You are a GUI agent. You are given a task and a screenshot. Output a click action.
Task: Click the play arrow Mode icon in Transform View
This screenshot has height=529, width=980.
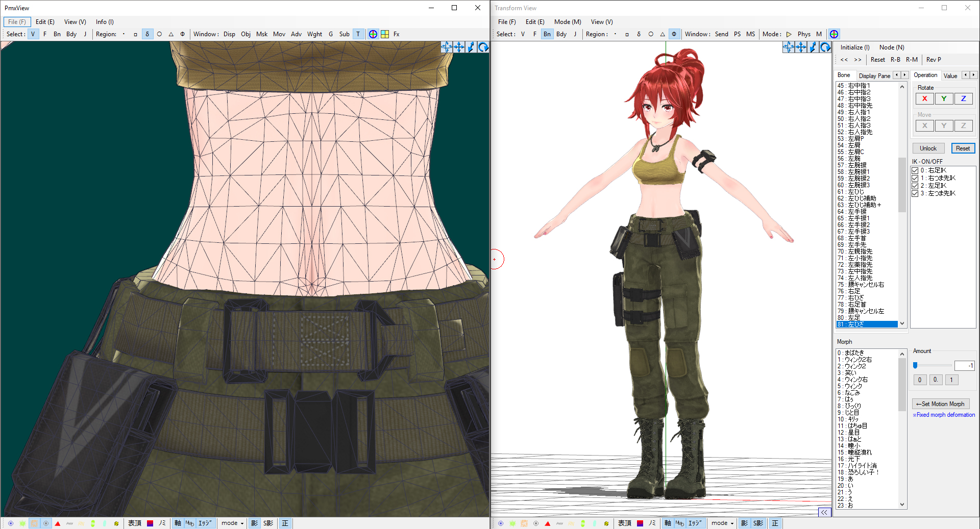[x=789, y=34]
